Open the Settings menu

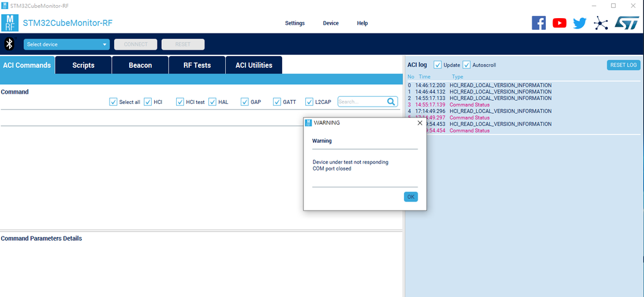click(x=295, y=23)
